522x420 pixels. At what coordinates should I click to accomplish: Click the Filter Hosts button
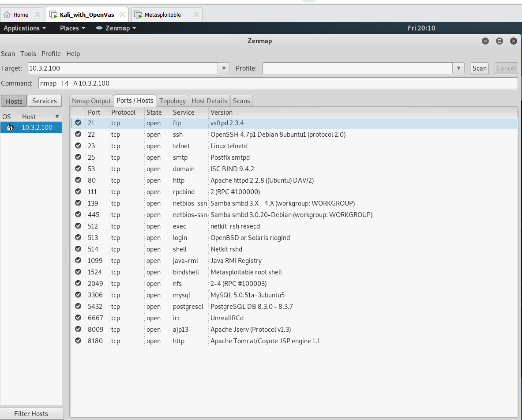(x=31, y=413)
